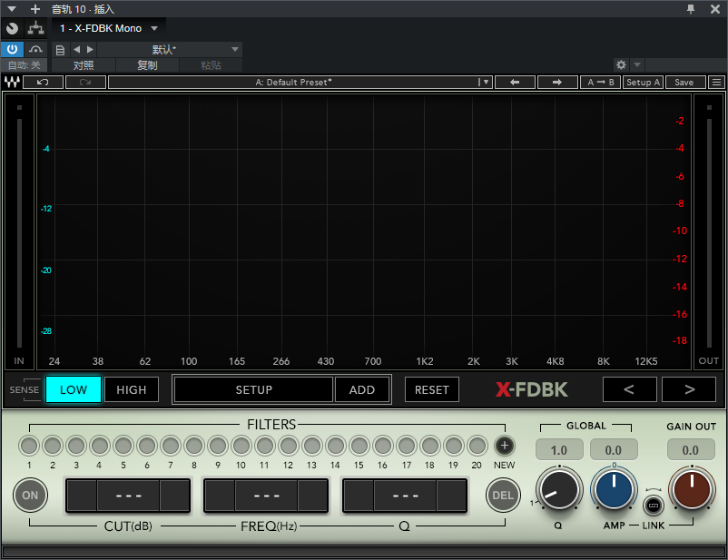
Task: Click the GAIN OUT 0.0 value field
Action: pos(691,450)
